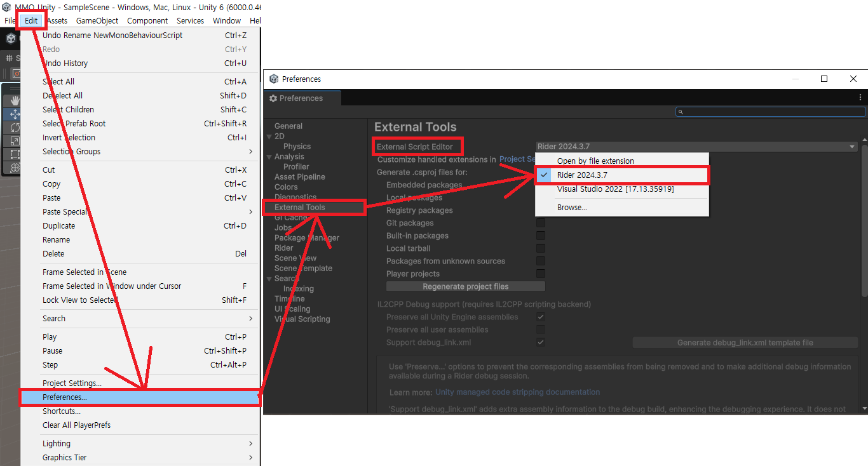Close the Preferences window

point(853,79)
